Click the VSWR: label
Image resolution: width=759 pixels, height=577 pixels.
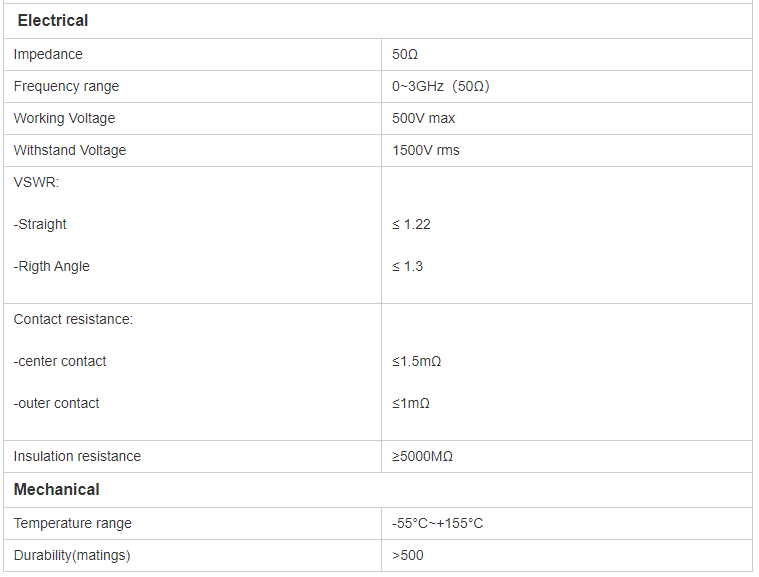36,182
